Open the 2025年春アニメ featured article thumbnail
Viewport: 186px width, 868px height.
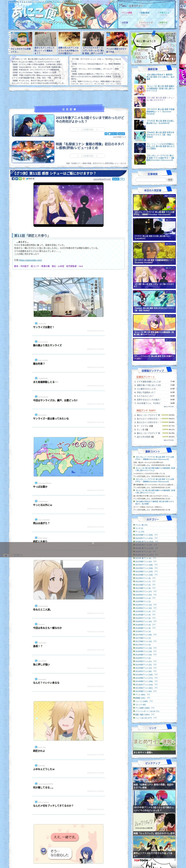pos(33,125)
